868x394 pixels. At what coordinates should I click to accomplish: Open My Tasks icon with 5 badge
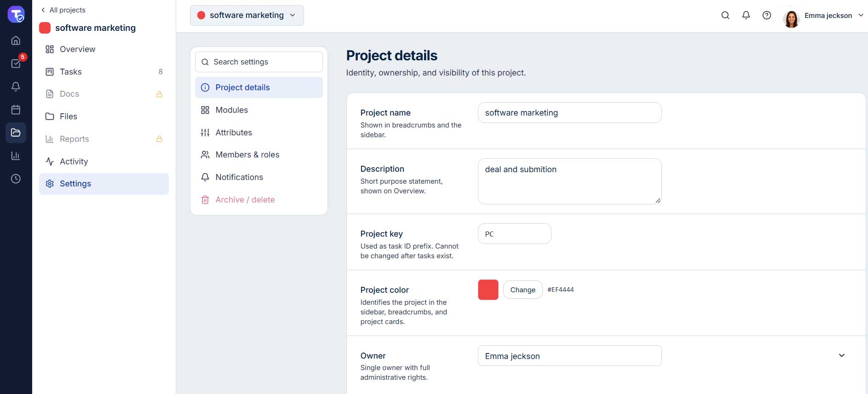tap(16, 64)
